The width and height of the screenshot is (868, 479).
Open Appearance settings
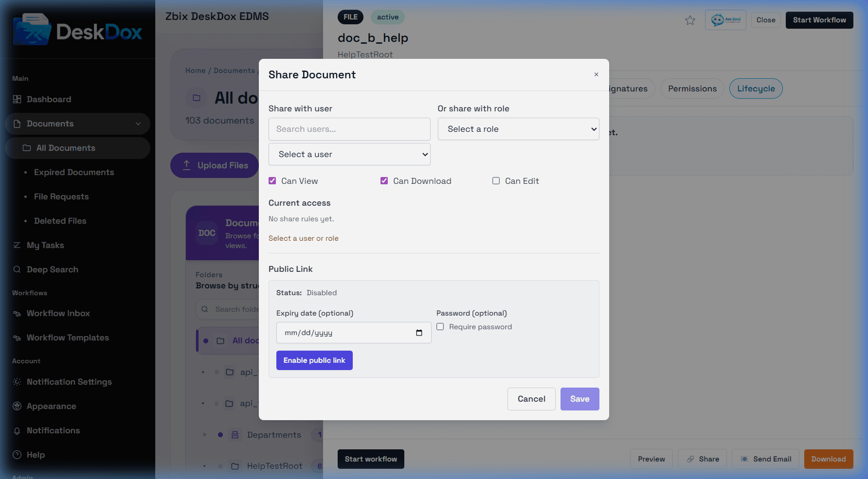coord(51,406)
